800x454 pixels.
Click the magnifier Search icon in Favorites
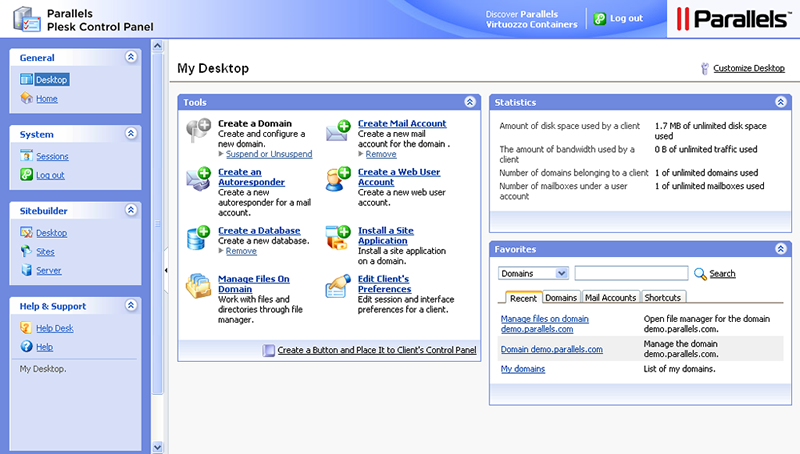click(701, 274)
